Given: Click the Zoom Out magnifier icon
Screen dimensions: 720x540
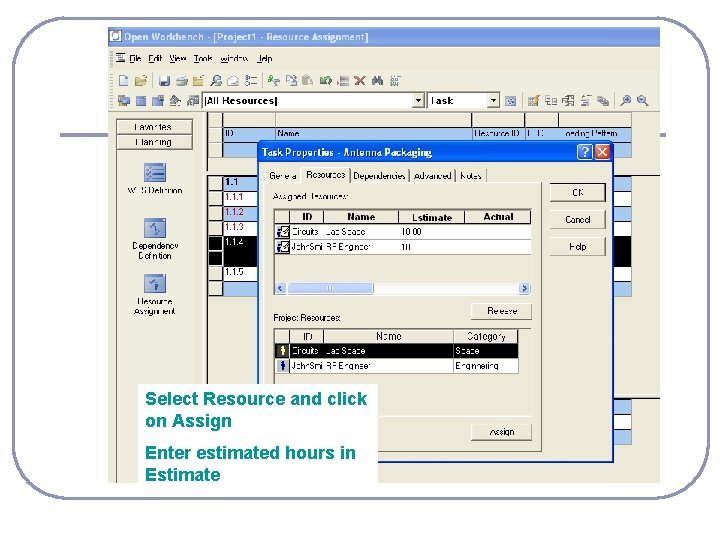Looking at the screenshot, I should coord(643,101).
